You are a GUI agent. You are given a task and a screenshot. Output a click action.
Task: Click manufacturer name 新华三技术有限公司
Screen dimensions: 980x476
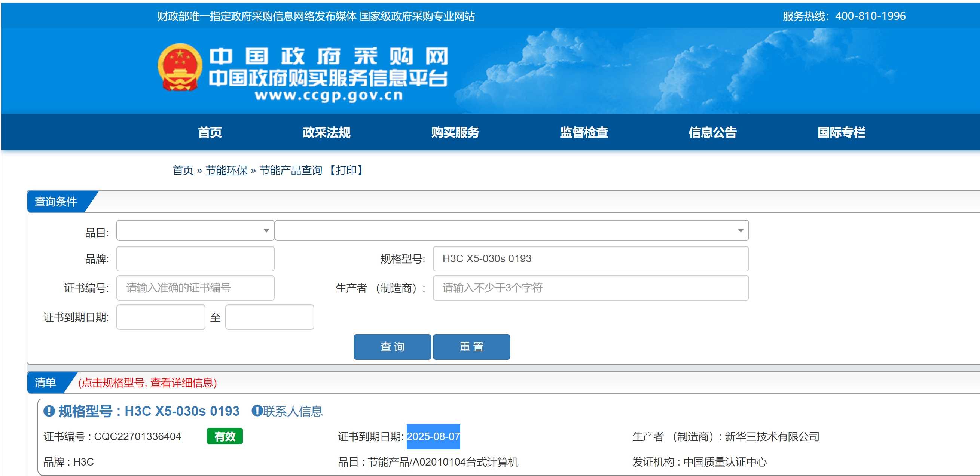772,436
